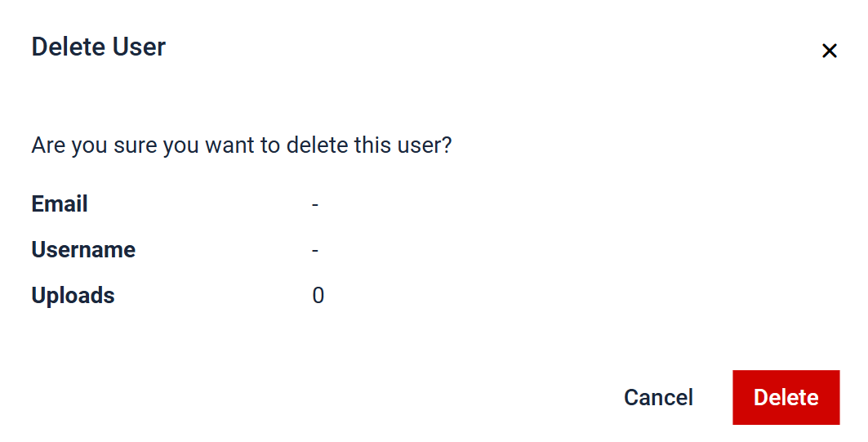
Task: Dismiss the dialog using the X icon
Action: tap(829, 51)
